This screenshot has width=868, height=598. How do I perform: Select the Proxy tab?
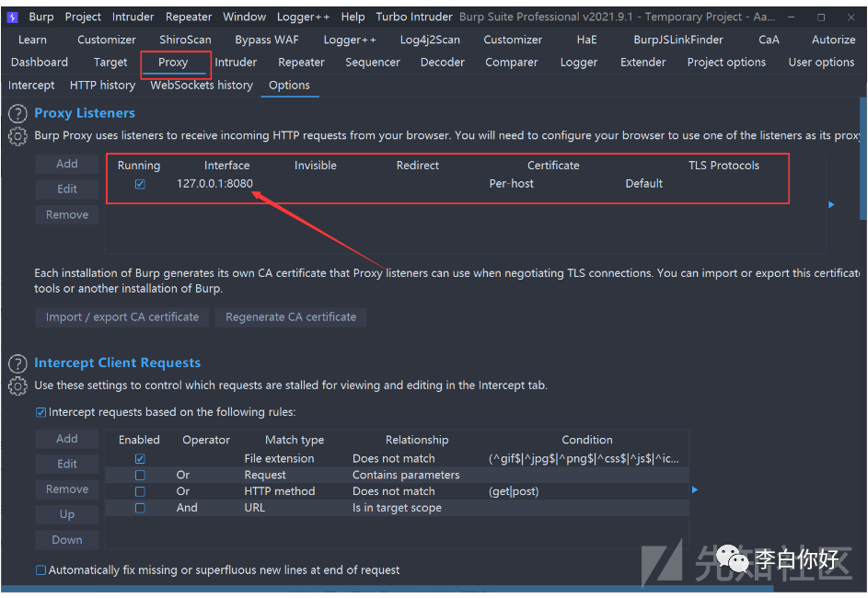tap(173, 63)
